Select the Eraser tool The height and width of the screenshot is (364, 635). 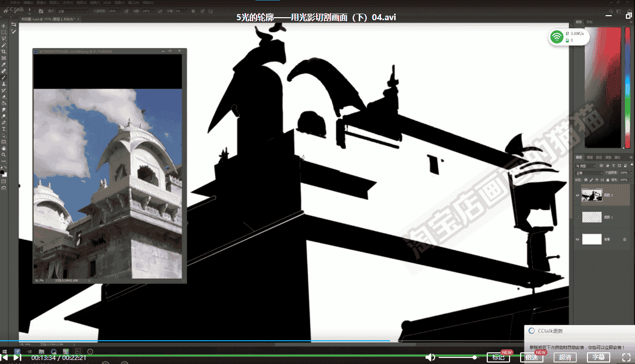(4, 97)
